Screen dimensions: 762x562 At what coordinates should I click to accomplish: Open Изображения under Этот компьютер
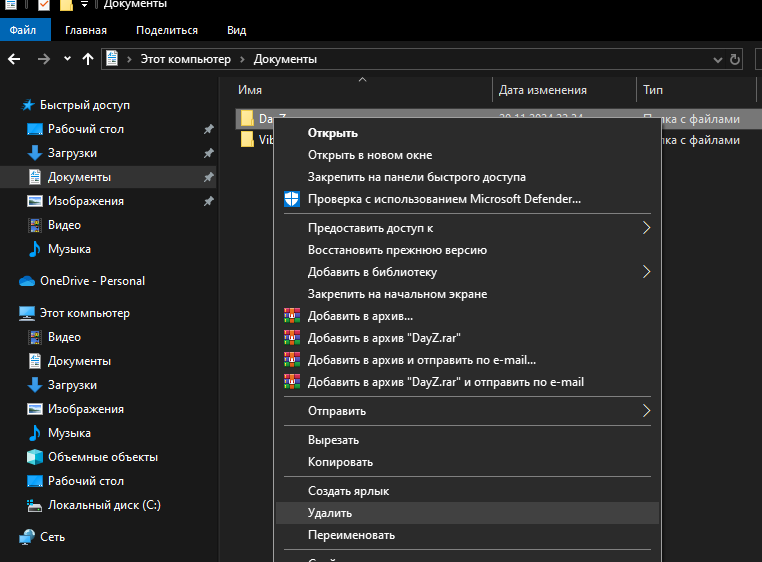click(86, 409)
